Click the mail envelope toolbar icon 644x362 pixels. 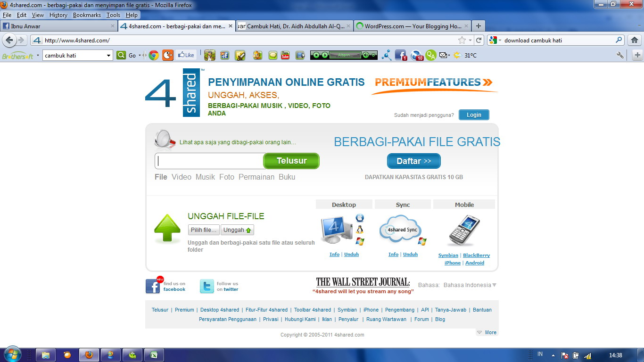coord(443,55)
